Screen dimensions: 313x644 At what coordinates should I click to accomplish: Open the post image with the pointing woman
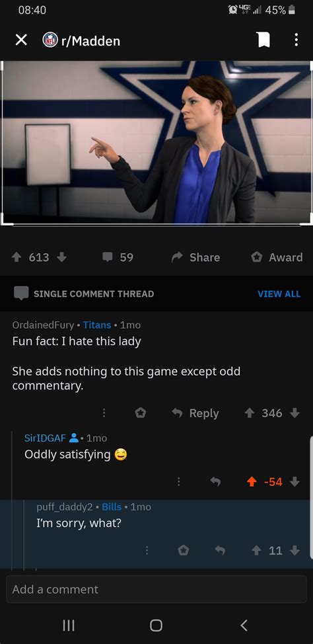pyautogui.click(x=156, y=143)
